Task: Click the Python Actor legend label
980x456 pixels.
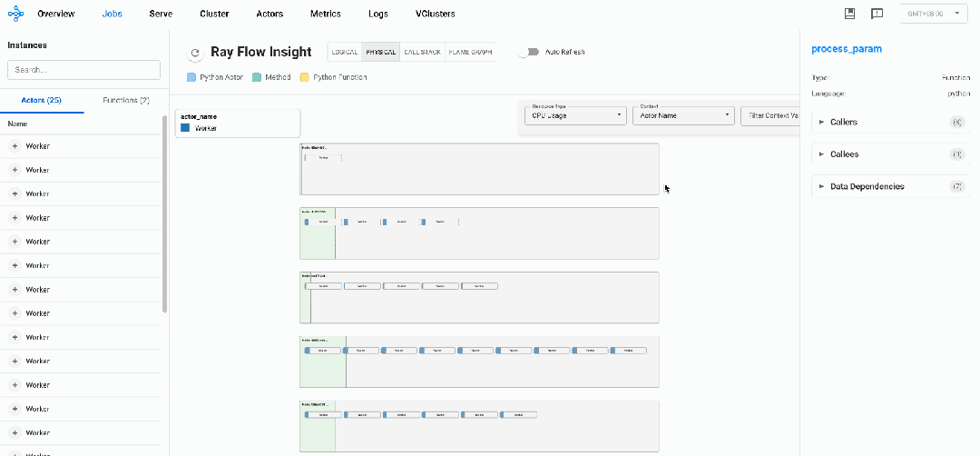Action: [221, 77]
